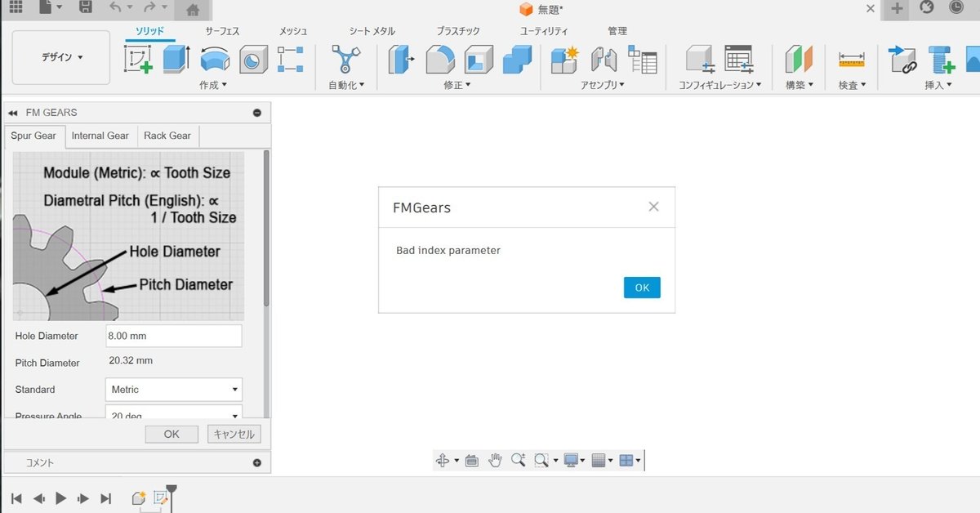The image size is (980, 513).
Task: Switch to the サーフェス tab
Action: [x=223, y=31]
